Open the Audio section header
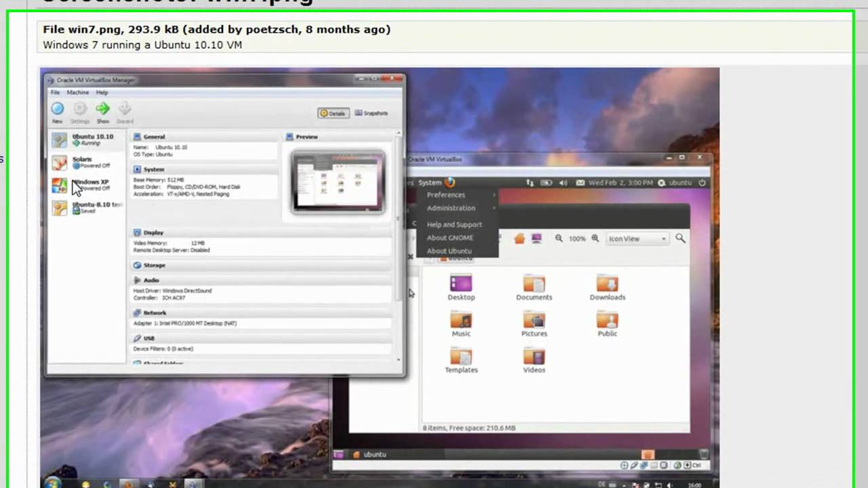Screen dimensions: 868x488 point(262,280)
